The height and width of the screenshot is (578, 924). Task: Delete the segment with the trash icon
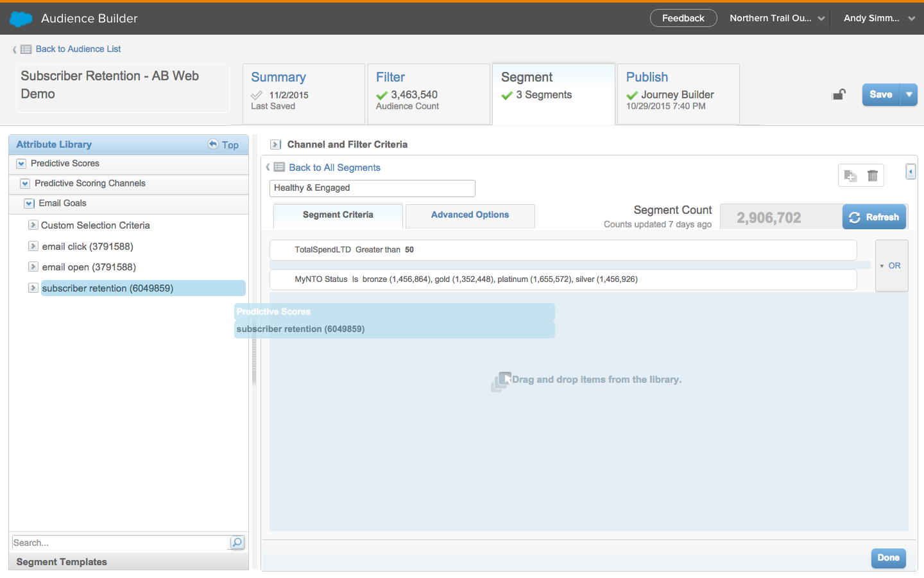coord(873,175)
